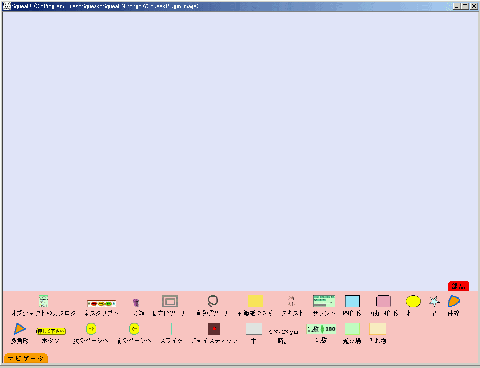The width and height of the screenshot is (480, 368).
Task: Click the yellow next-page right arrow button
Action: (x=91, y=329)
